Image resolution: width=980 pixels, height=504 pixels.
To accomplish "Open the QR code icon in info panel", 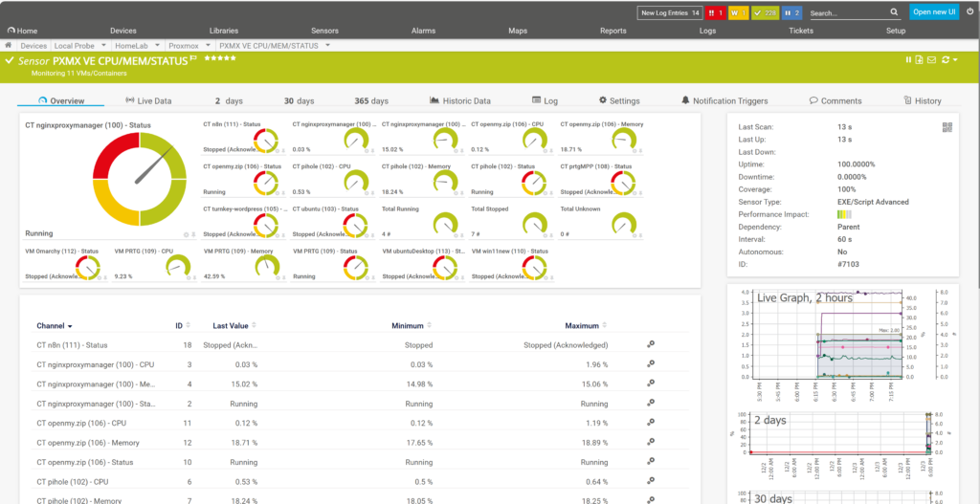I will 947,126.
